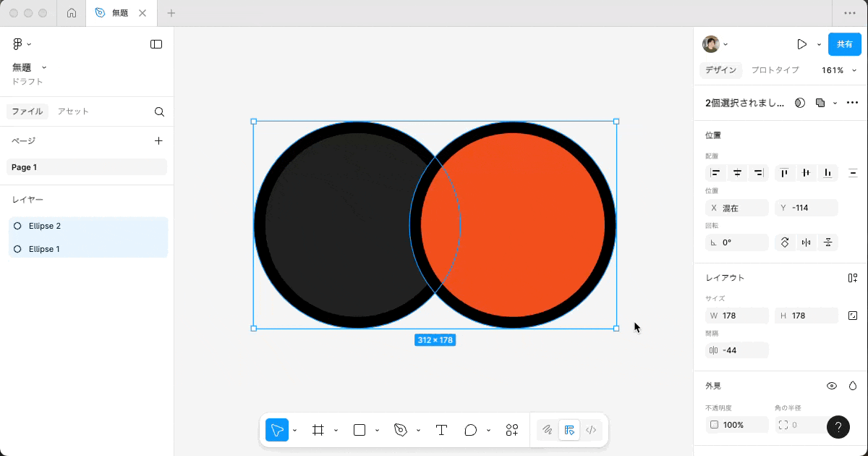Select the Text tool

pyautogui.click(x=442, y=429)
